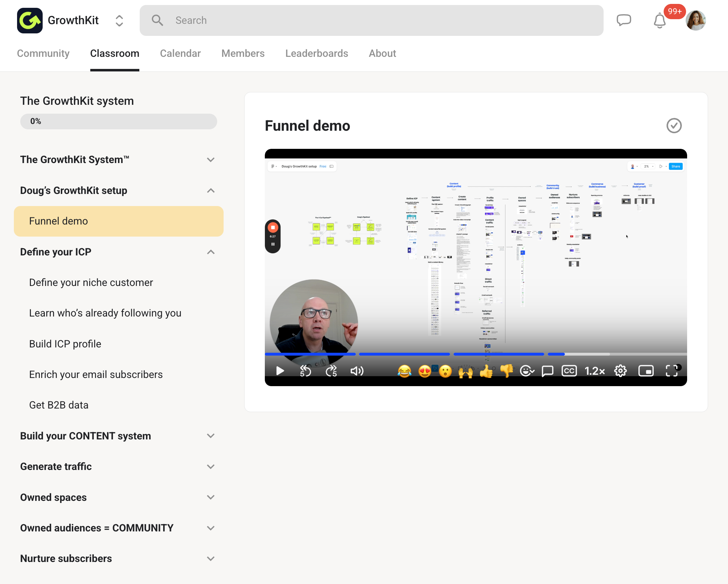Open the user profile avatar
This screenshot has width=728, height=584.
pos(696,20)
